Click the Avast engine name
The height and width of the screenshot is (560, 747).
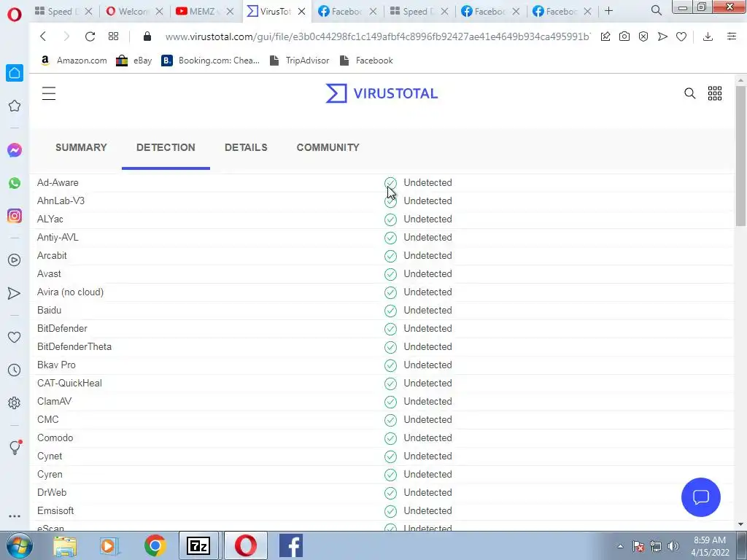tap(49, 274)
